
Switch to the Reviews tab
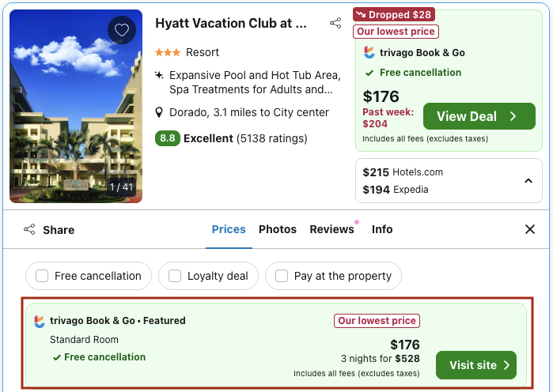pos(331,229)
